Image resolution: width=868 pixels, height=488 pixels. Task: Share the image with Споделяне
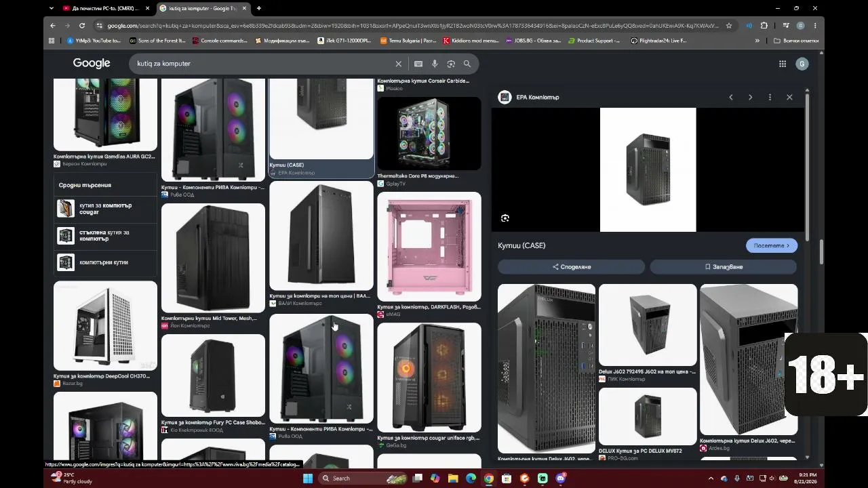[572, 267]
